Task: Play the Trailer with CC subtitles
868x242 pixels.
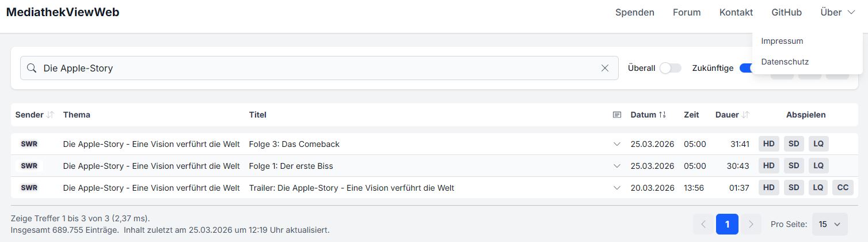Action: [x=843, y=188]
